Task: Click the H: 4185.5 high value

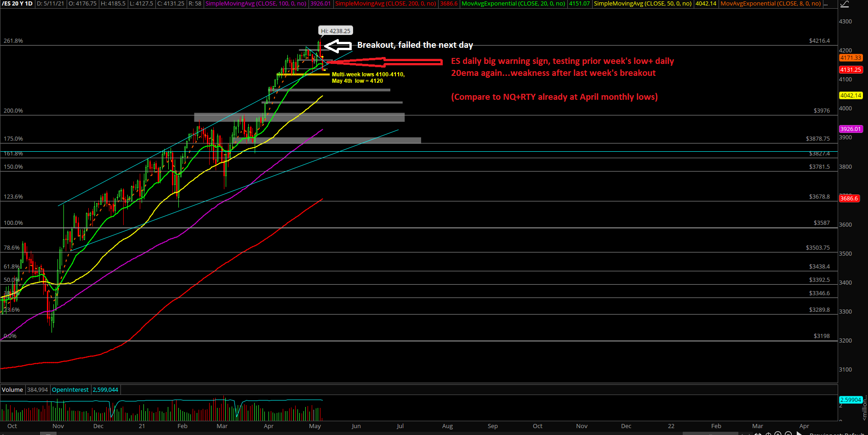Action: click(x=113, y=4)
